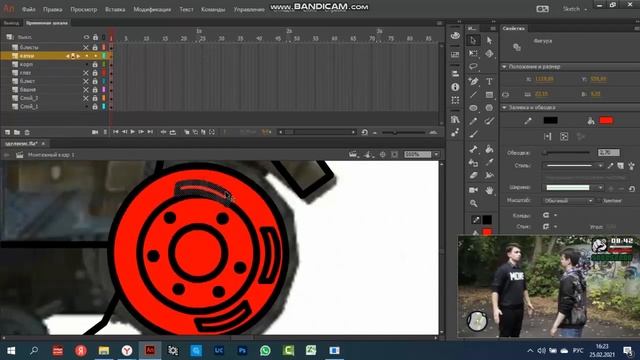Select the Text tool
The image size is (640, 360).
click(489, 81)
